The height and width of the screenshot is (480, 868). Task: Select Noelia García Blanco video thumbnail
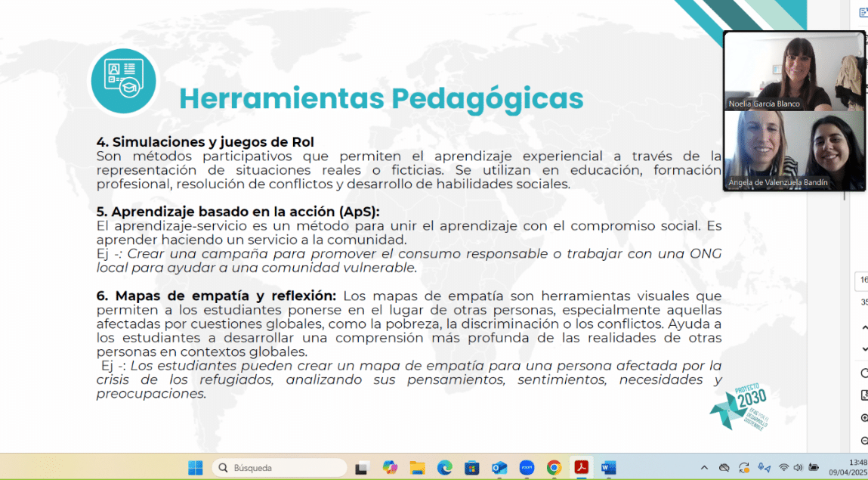point(794,71)
